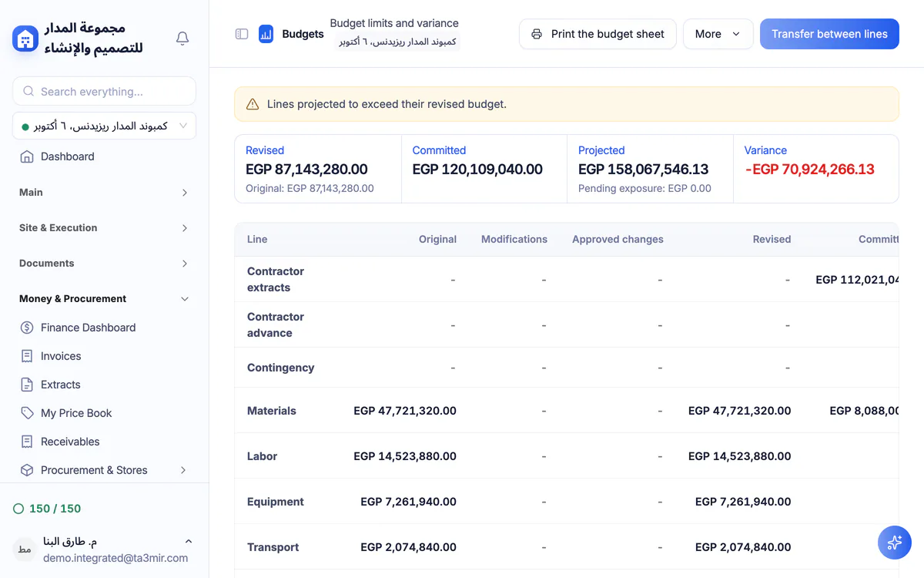
Task: Select the Contractor extracts row label
Action: pos(276,279)
